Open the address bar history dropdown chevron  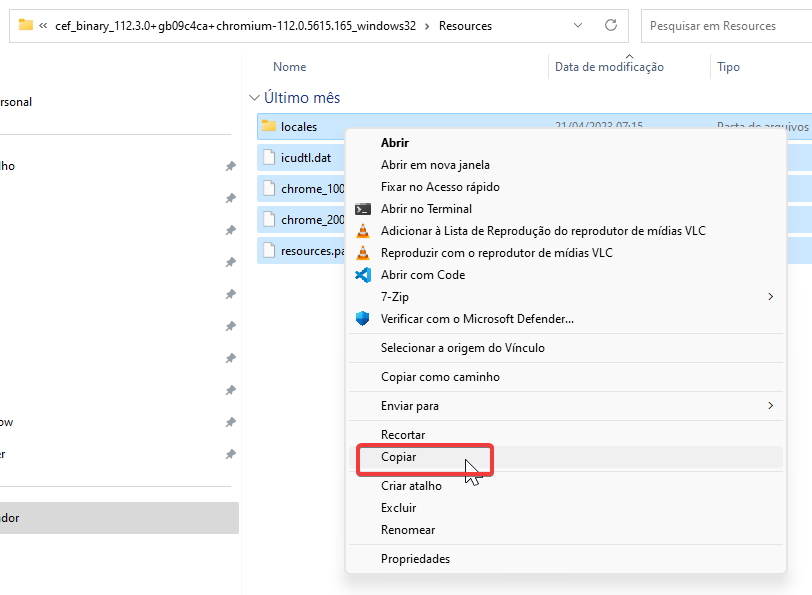(578, 25)
